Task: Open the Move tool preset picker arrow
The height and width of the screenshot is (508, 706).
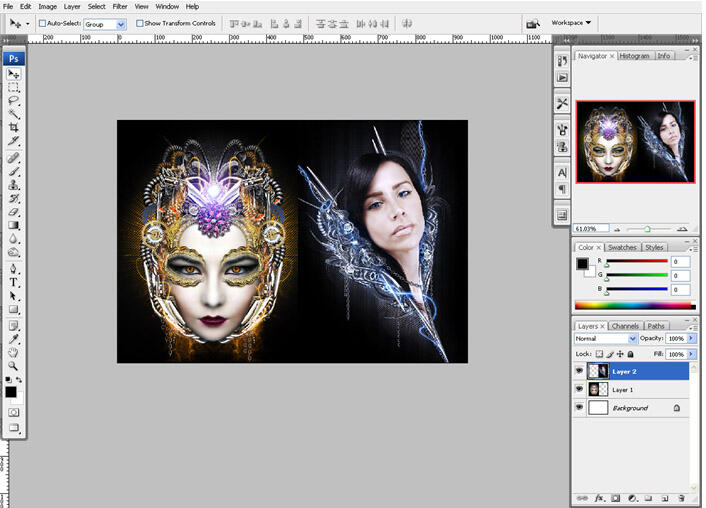Action: 27,23
